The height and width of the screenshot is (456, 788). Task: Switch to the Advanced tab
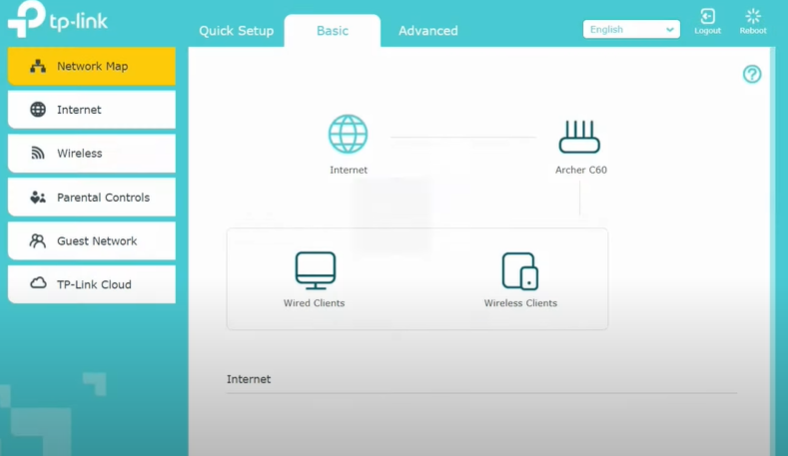pyautogui.click(x=428, y=31)
